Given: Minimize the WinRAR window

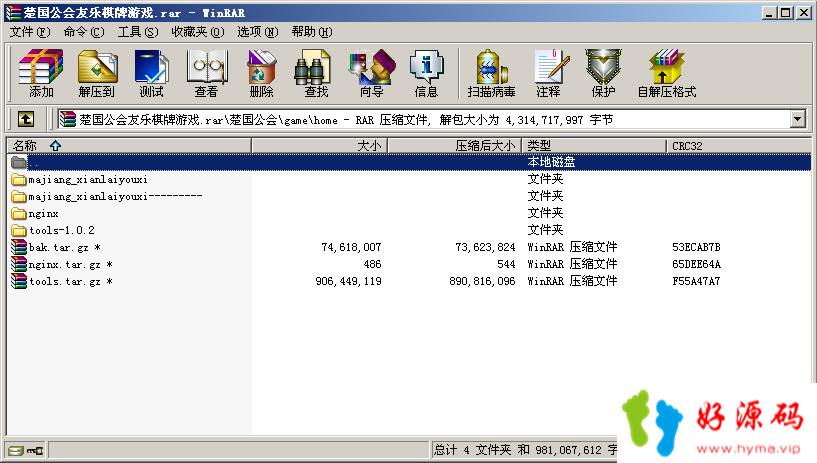Looking at the screenshot, I should (x=769, y=12).
